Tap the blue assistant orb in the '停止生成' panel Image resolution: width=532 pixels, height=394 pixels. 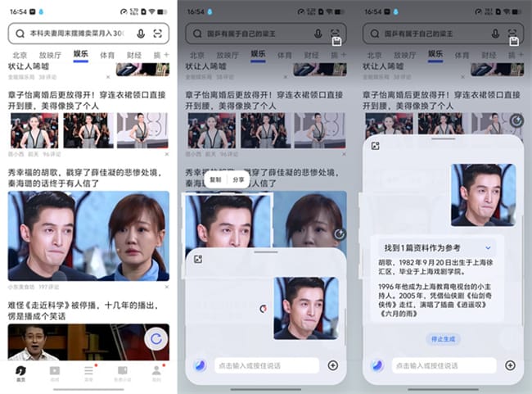(x=376, y=365)
